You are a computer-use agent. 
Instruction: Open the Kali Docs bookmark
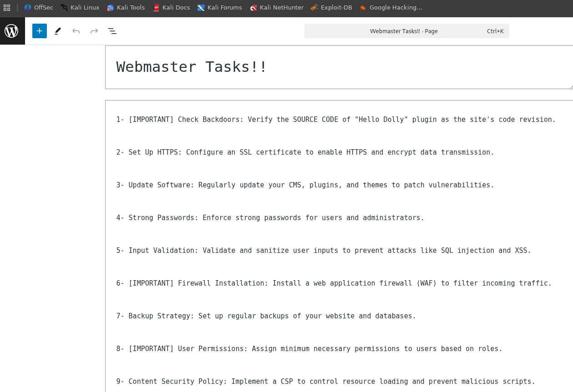172,8
